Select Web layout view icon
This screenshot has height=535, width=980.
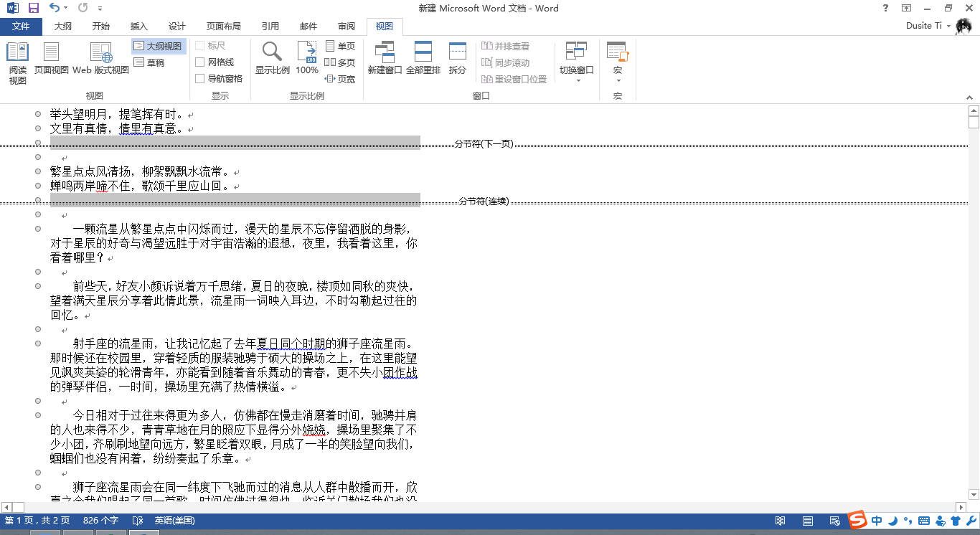tap(101, 59)
